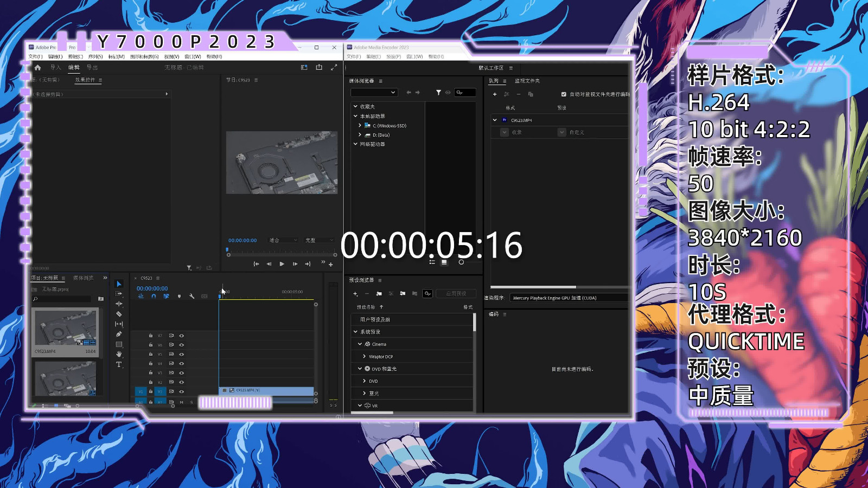
Task: Open Timeline Display Settings wrench
Action: pyautogui.click(x=192, y=296)
